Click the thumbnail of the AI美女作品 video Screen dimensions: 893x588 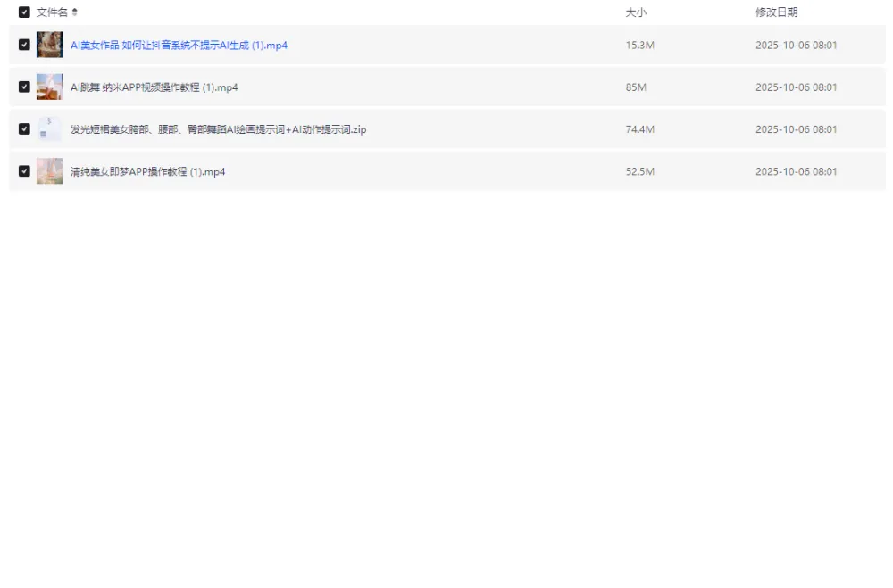pos(49,45)
